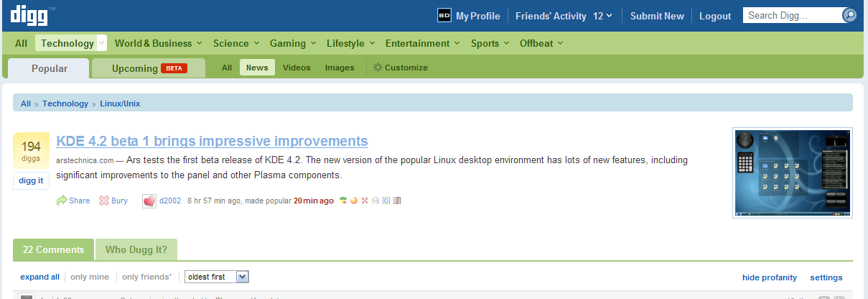Select the All media filter
Screen dimensions: 868x299
(x=227, y=68)
